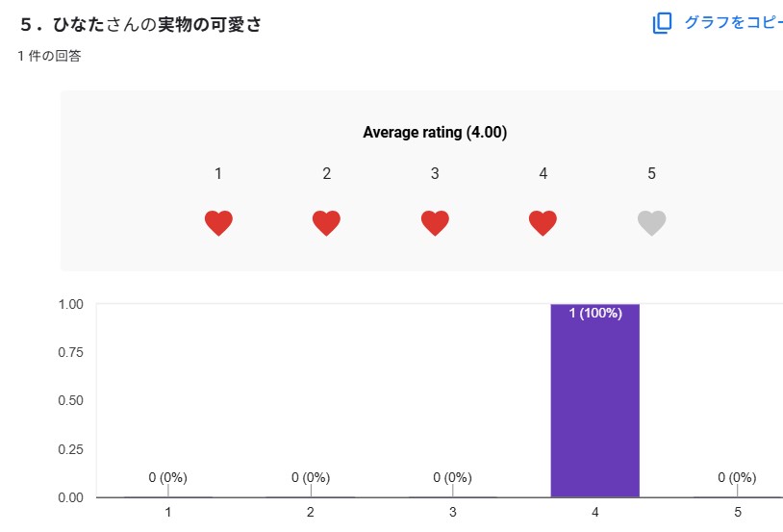Click the 1 件の回答 response count
Viewport: 783px width, 532px height.
(x=49, y=56)
